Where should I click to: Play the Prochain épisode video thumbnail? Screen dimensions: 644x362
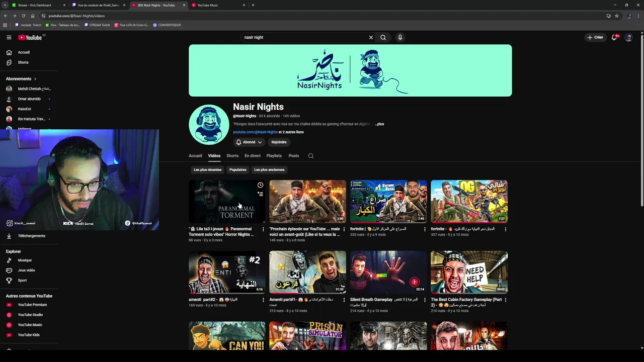(x=307, y=201)
